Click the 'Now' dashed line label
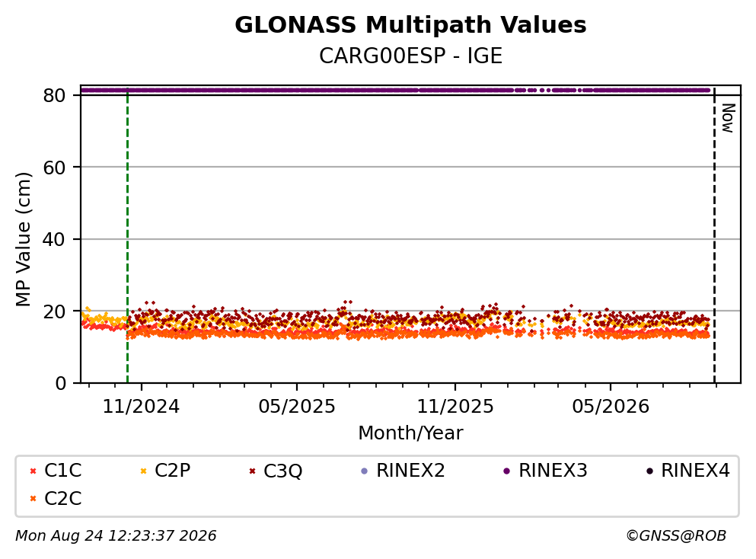This screenshot has height=559, width=756. click(728, 118)
